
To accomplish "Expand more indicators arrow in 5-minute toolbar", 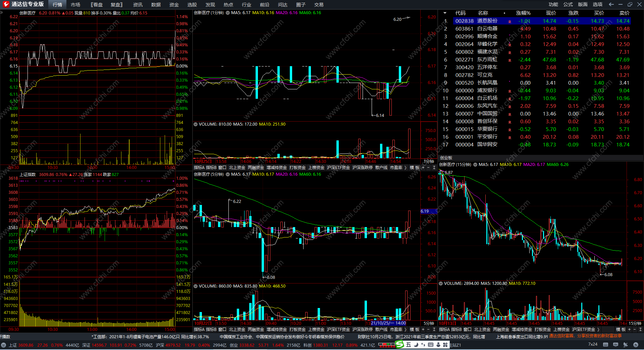I will tap(406, 330).
